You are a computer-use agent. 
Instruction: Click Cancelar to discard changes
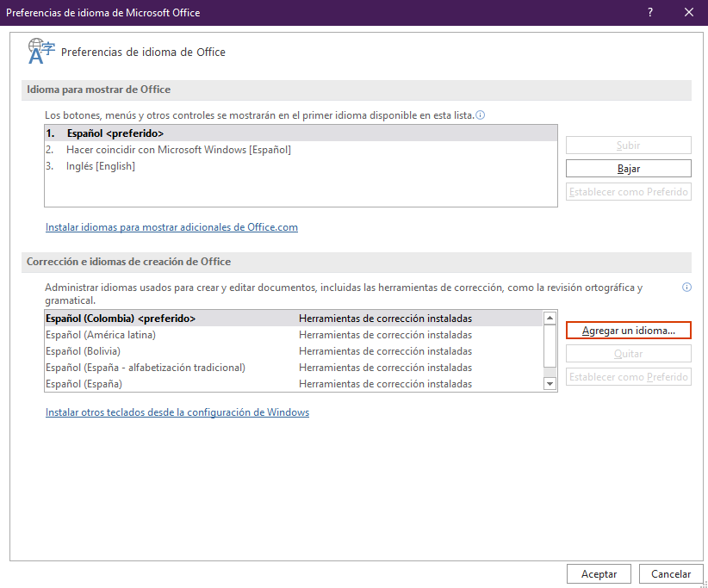(670, 574)
